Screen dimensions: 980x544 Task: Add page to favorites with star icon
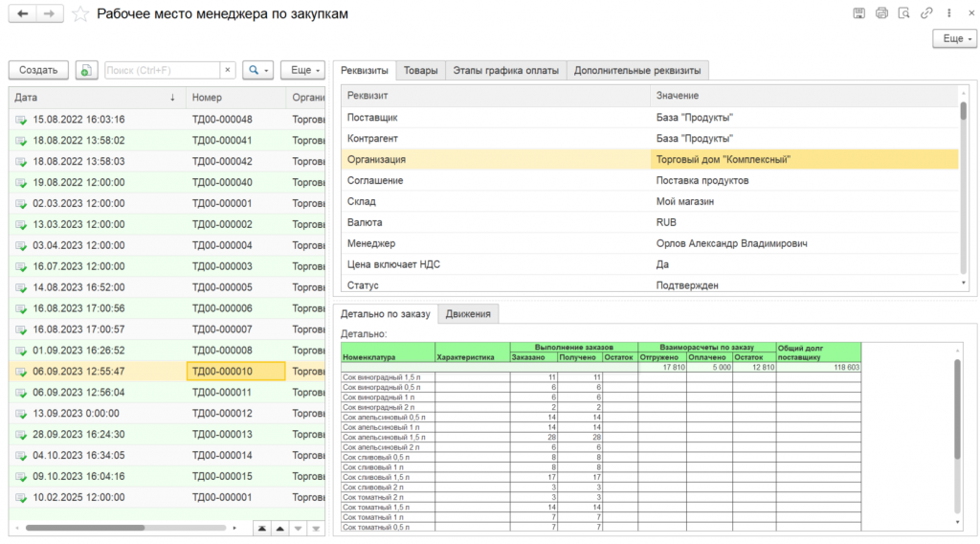click(80, 14)
